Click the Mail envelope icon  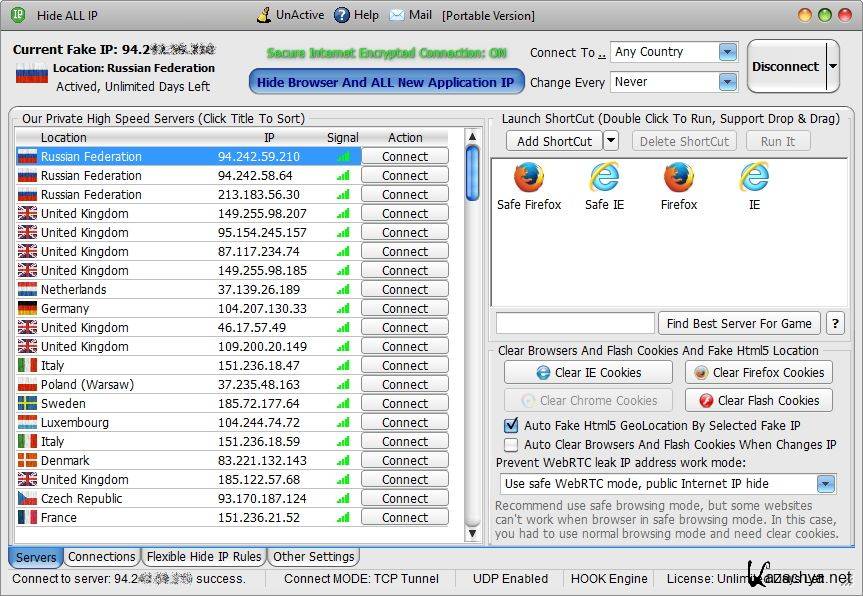pyautogui.click(x=397, y=15)
